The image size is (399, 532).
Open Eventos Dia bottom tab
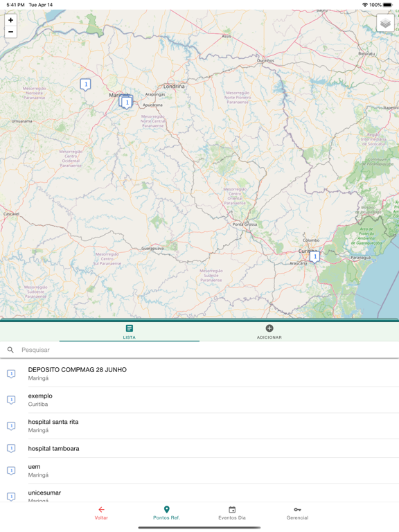tap(232, 513)
